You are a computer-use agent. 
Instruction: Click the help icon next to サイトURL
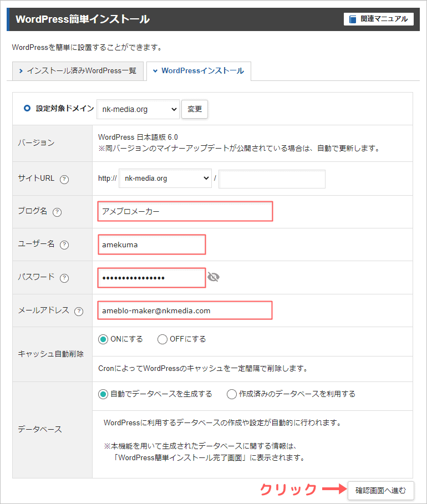click(x=64, y=179)
